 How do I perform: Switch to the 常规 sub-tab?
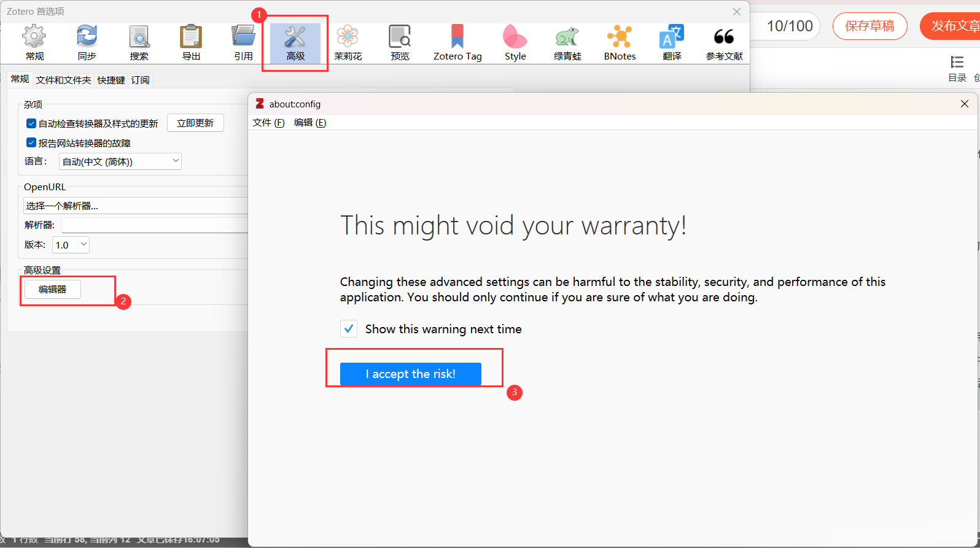click(x=20, y=79)
